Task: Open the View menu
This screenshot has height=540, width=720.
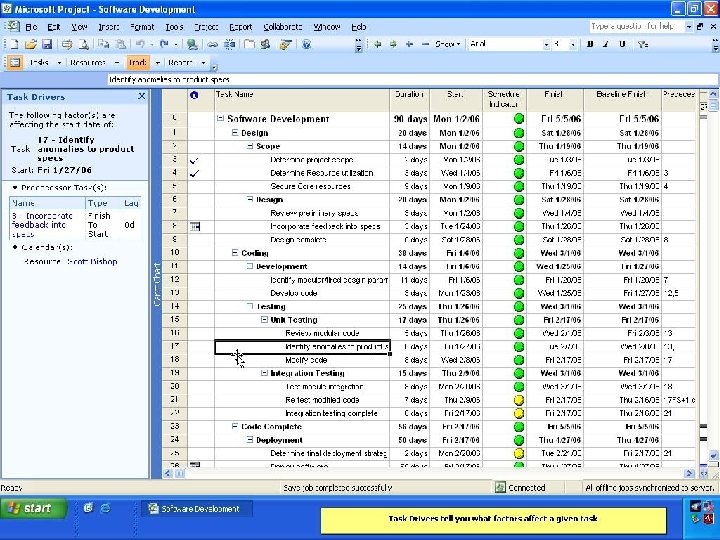Action: point(79,27)
